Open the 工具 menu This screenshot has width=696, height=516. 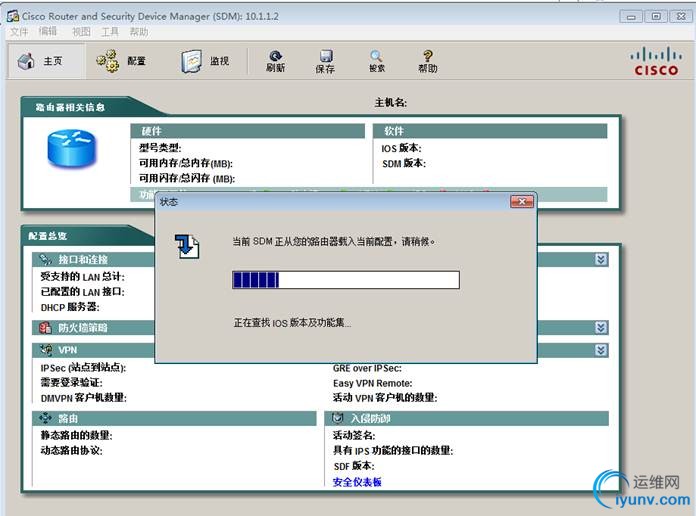coord(110,32)
